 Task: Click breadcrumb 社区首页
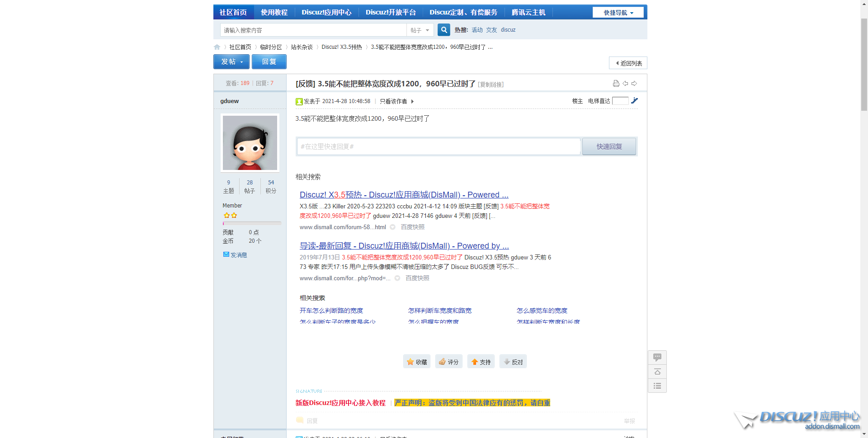(x=240, y=47)
